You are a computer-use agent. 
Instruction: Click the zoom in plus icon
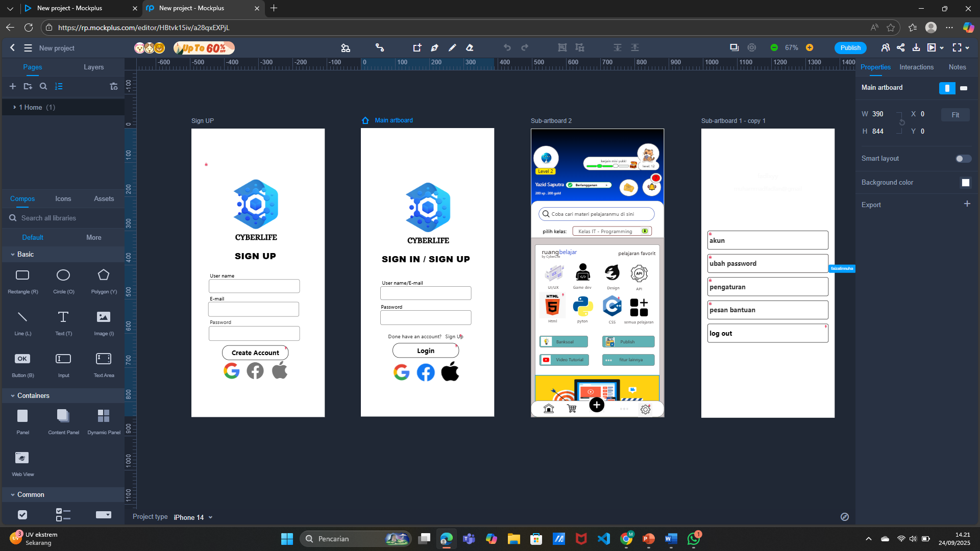point(810,47)
